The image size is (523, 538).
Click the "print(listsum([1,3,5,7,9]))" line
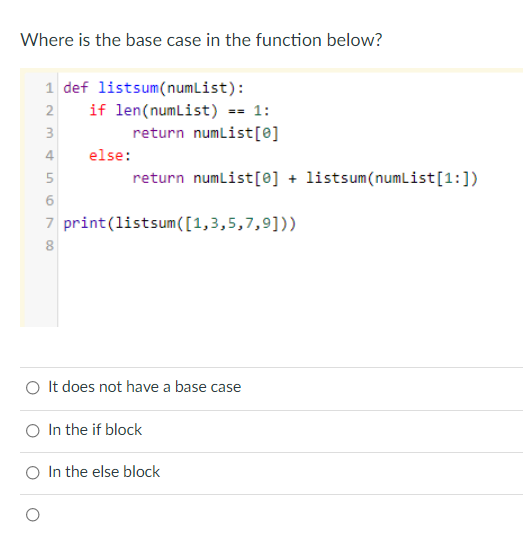[179, 223]
